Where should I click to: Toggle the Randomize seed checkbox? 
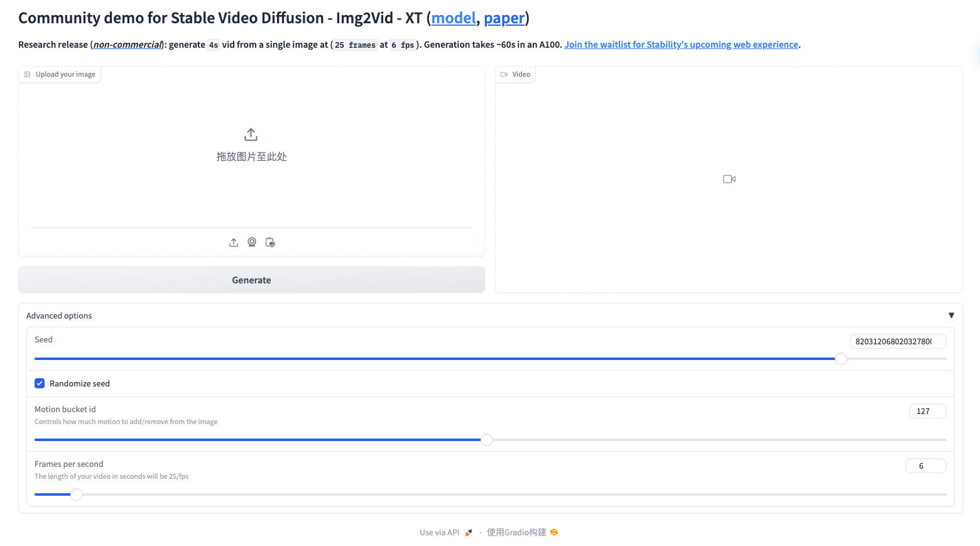pyautogui.click(x=40, y=383)
